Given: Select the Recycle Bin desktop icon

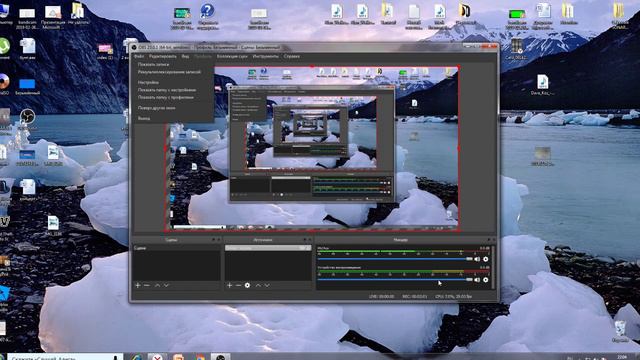Looking at the screenshot, I should 620,331.
